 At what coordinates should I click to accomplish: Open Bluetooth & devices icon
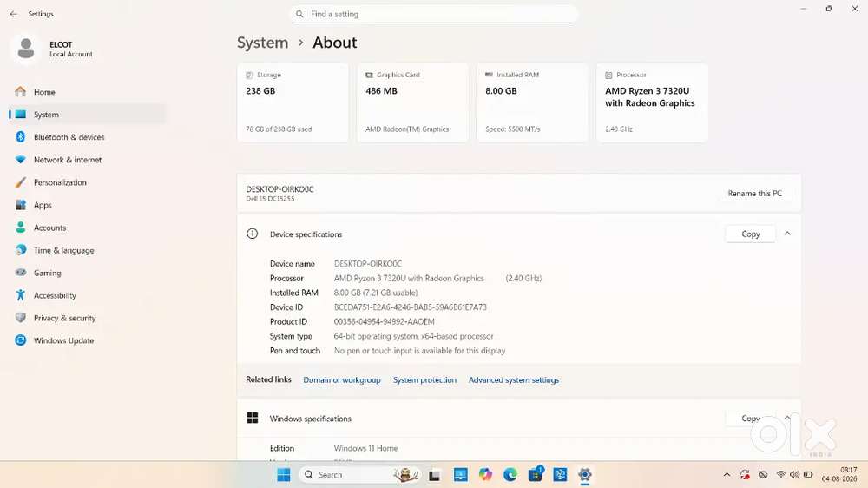click(x=21, y=137)
